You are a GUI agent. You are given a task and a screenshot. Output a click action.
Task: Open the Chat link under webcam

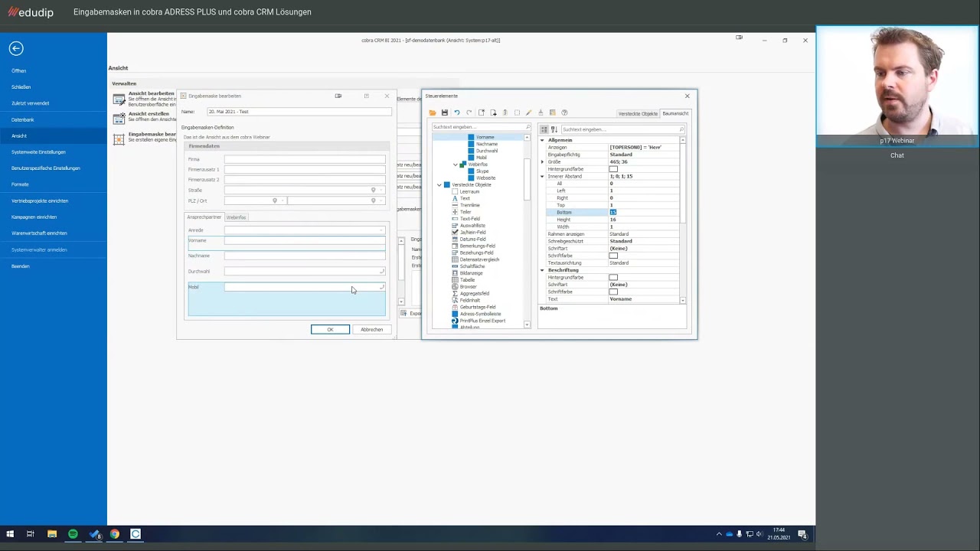click(897, 155)
